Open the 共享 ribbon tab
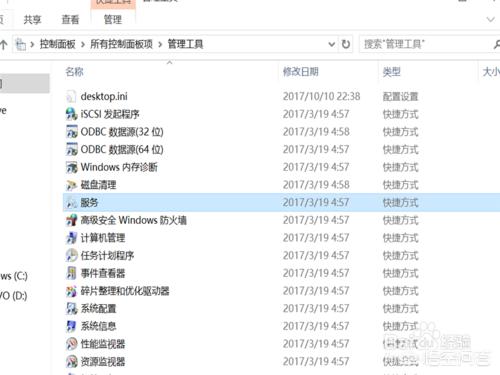This screenshot has height=375, width=500. [x=32, y=20]
